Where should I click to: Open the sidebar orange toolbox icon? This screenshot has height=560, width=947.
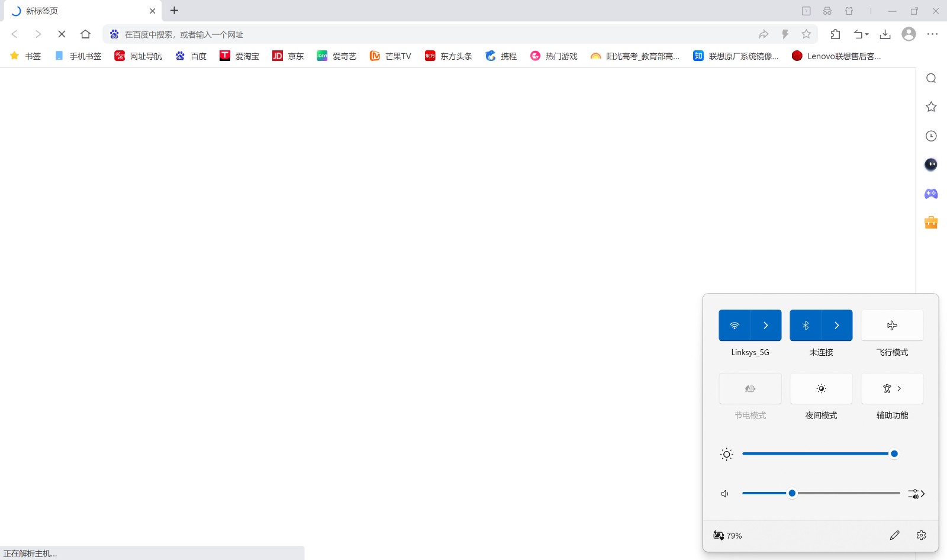pyautogui.click(x=931, y=222)
